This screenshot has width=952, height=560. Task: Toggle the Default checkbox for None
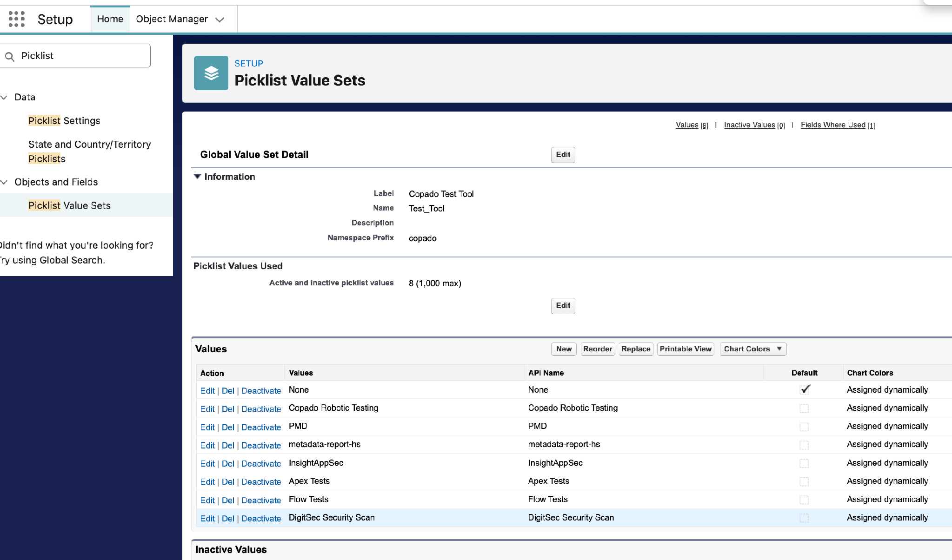click(805, 389)
